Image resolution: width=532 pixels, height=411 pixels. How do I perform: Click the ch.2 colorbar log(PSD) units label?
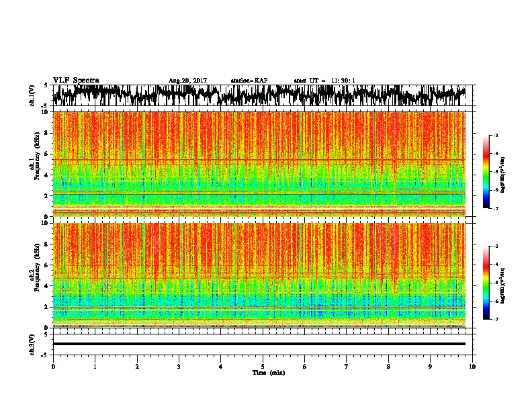[x=502, y=285]
